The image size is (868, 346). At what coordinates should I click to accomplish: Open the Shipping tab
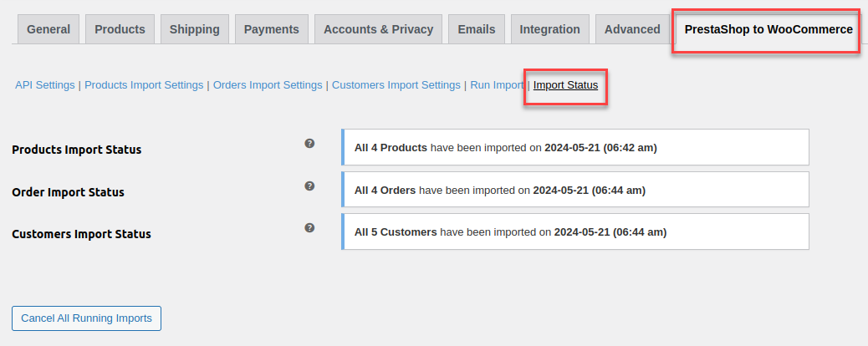pos(194,29)
